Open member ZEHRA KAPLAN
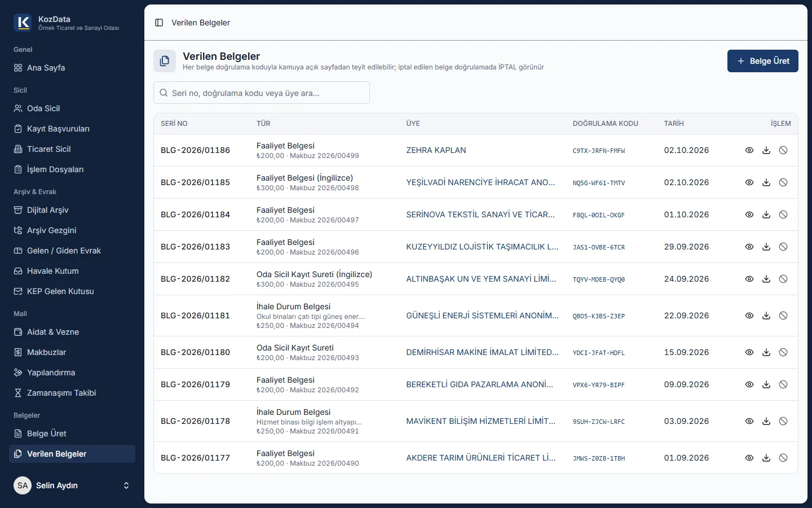Screen dimensions: 812x508 (436, 150)
